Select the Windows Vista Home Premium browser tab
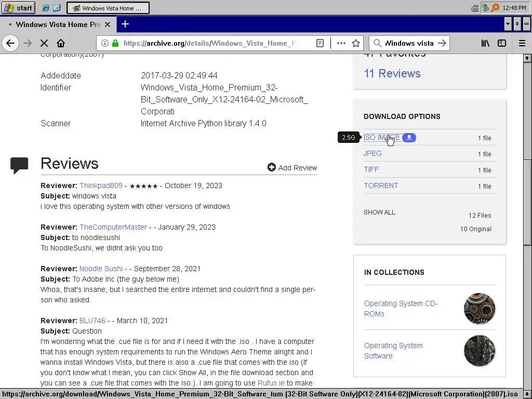Image resolution: width=532 pixels, height=399 pixels. click(x=58, y=24)
